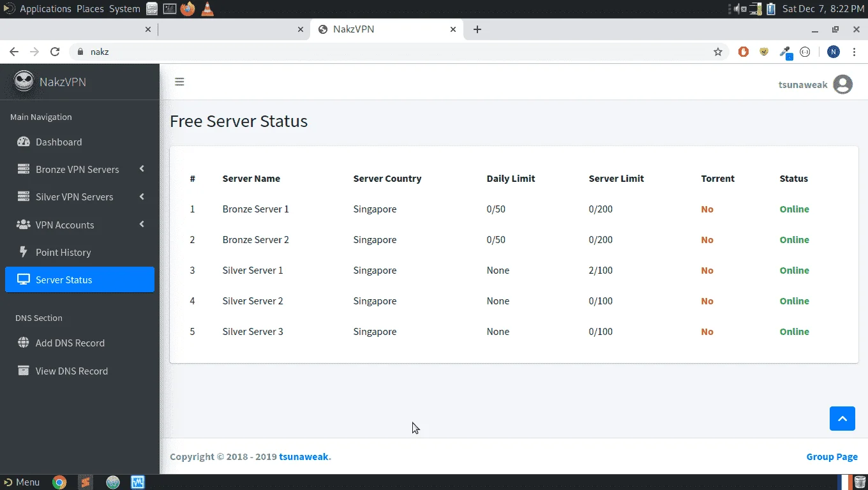Open terminal from the top panel
Image resolution: width=868 pixels, height=490 pixels.
pyautogui.click(x=170, y=9)
